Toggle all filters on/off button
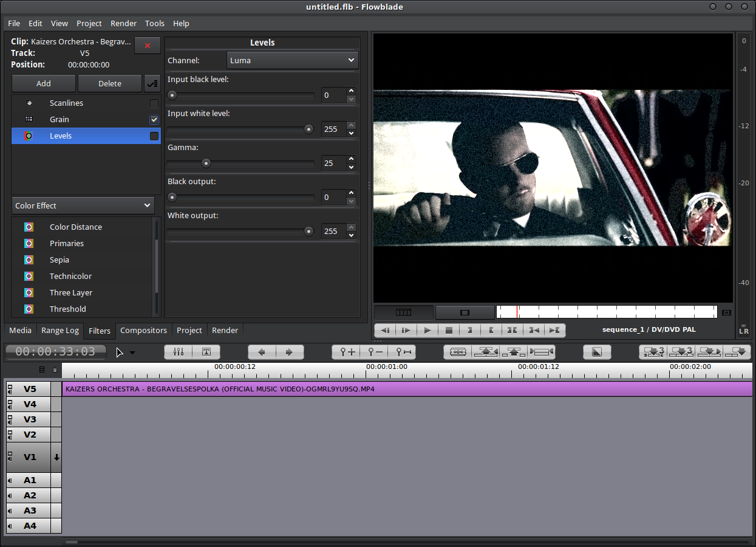The width and height of the screenshot is (756, 547). click(x=152, y=83)
